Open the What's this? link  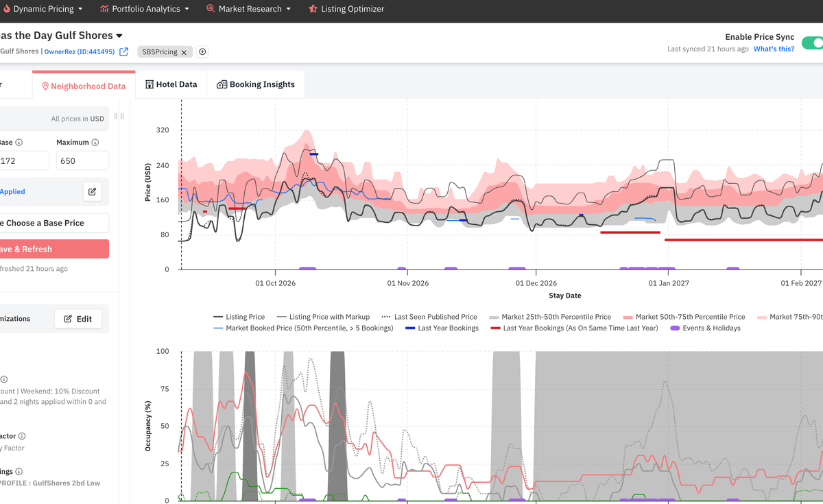tap(774, 49)
